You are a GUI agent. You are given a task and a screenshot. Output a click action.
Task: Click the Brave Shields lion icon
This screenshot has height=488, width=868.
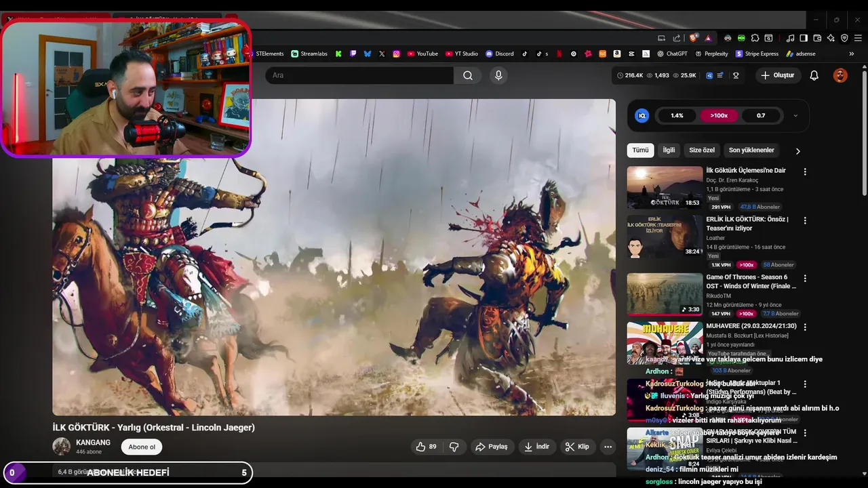[694, 38]
